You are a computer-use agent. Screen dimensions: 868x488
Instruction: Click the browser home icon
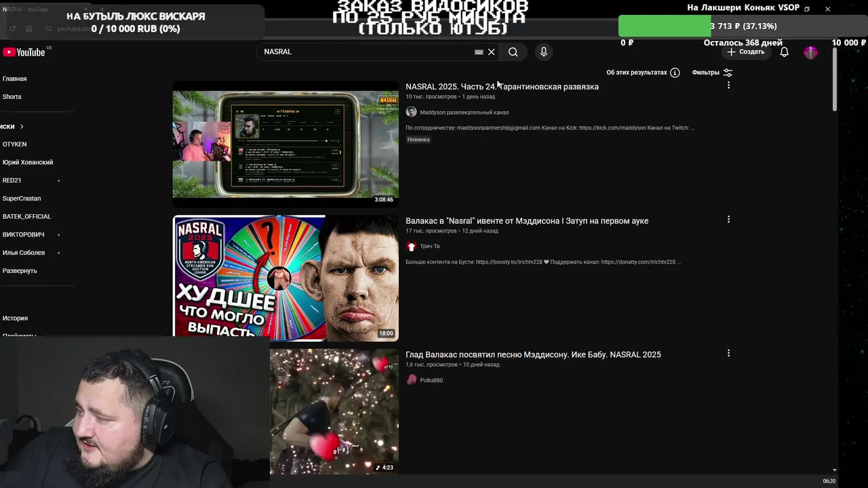(29, 28)
